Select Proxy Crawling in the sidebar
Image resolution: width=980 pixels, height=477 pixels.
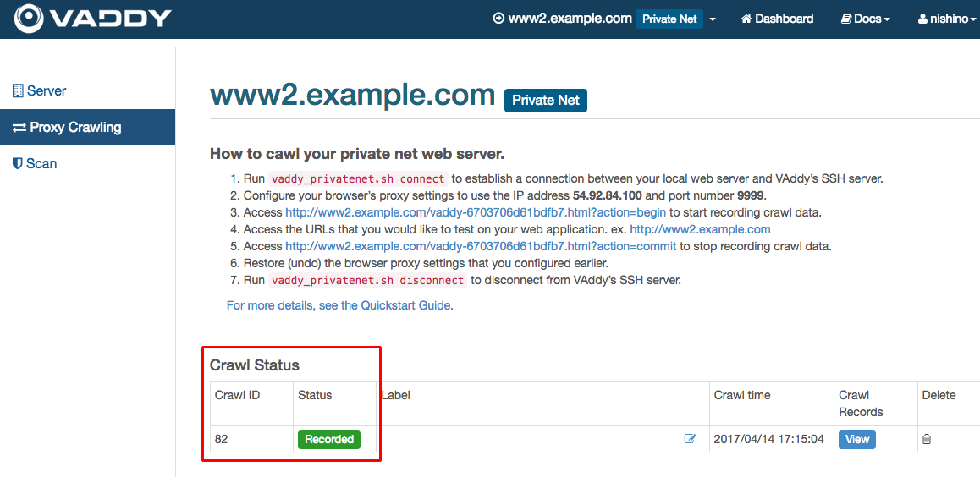coord(87,128)
